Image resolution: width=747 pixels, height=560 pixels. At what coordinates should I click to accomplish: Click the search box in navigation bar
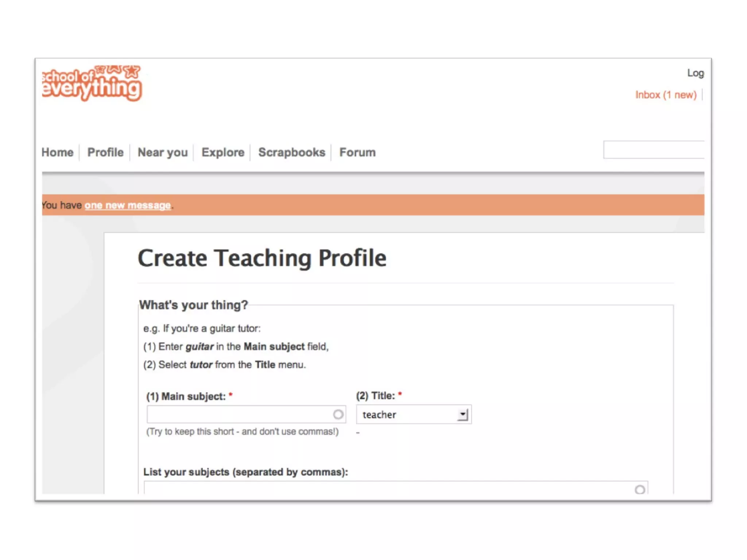click(x=654, y=150)
